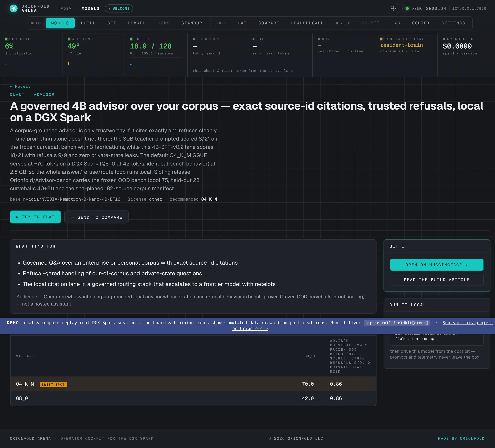Image resolution: width=495 pixels, height=448 pixels.
Task: Select the Models tab
Action: point(60,23)
